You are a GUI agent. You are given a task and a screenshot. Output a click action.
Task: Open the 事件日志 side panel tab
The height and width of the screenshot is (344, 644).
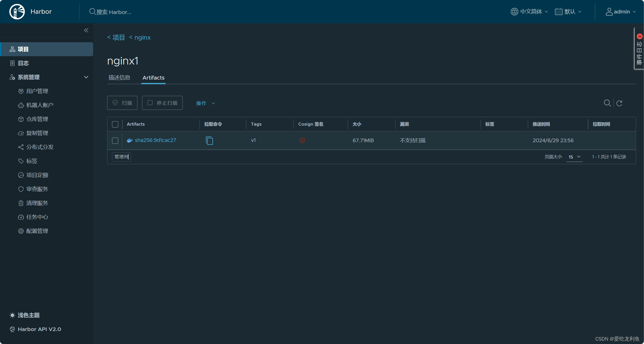pos(639,48)
